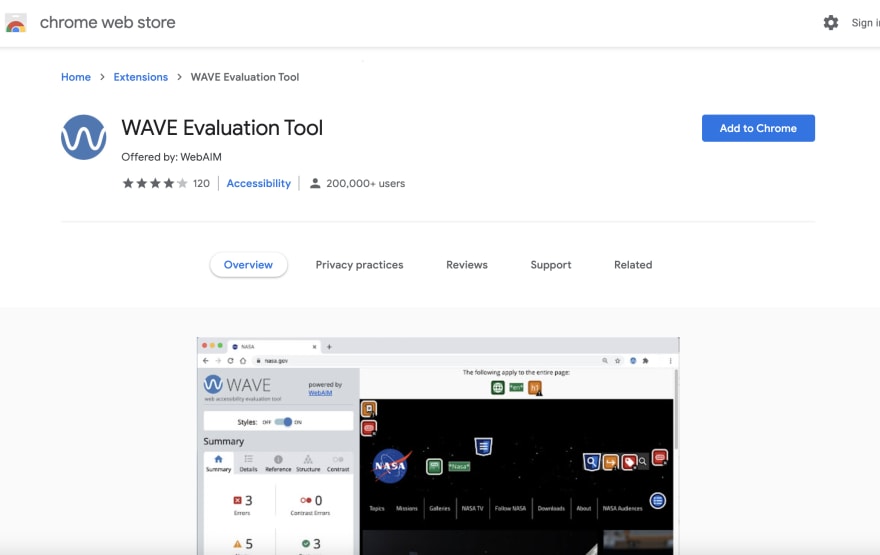
Task: Select the Overview tab
Action: pos(248,265)
